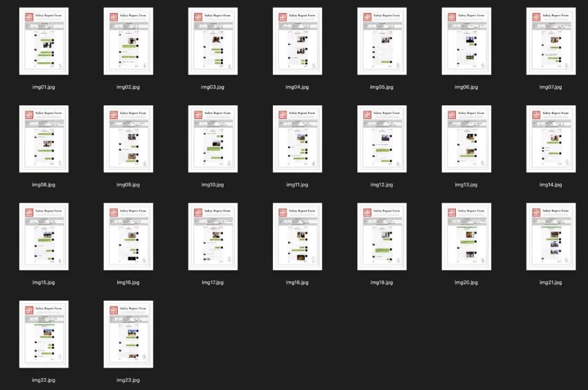
Task: Click the file name label img02.jpg
Action: [128, 87]
